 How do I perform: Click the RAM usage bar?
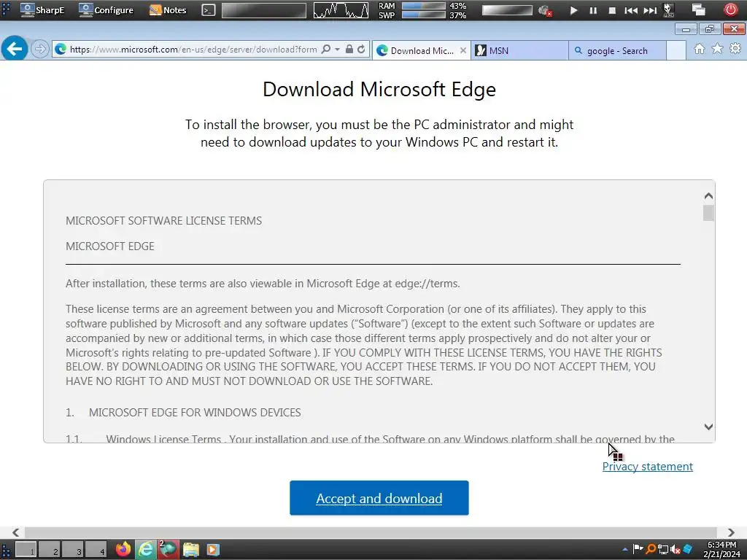click(424, 6)
